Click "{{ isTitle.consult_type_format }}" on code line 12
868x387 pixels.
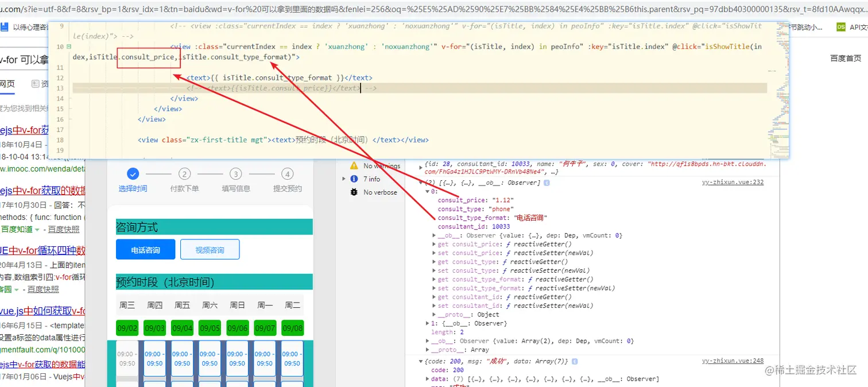click(x=278, y=78)
